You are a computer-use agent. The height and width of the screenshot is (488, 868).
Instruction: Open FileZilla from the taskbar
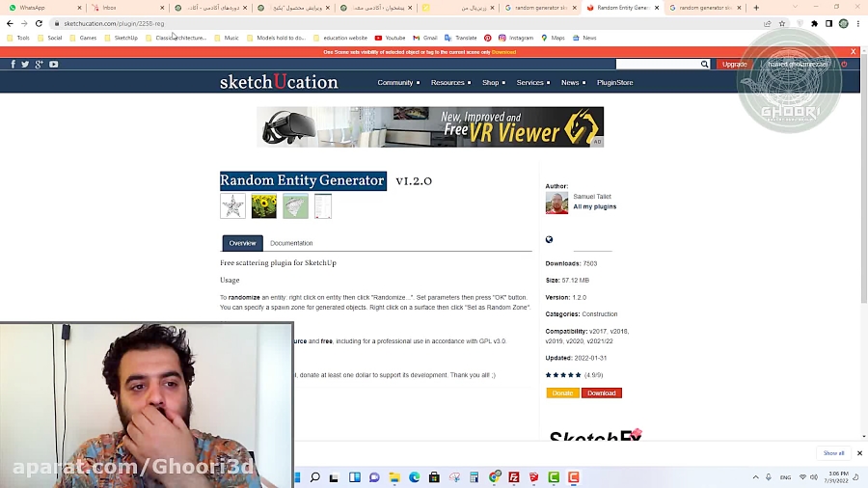click(514, 477)
